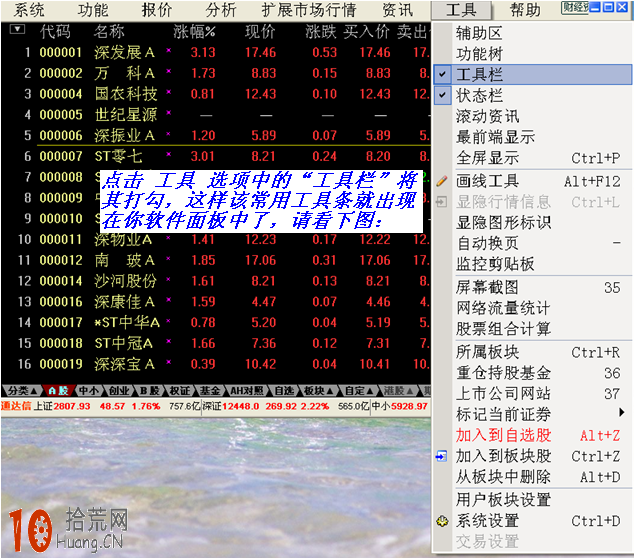This screenshot has height=559, width=640.
Task: Switch to the 权证 tab
Action: click(180, 391)
